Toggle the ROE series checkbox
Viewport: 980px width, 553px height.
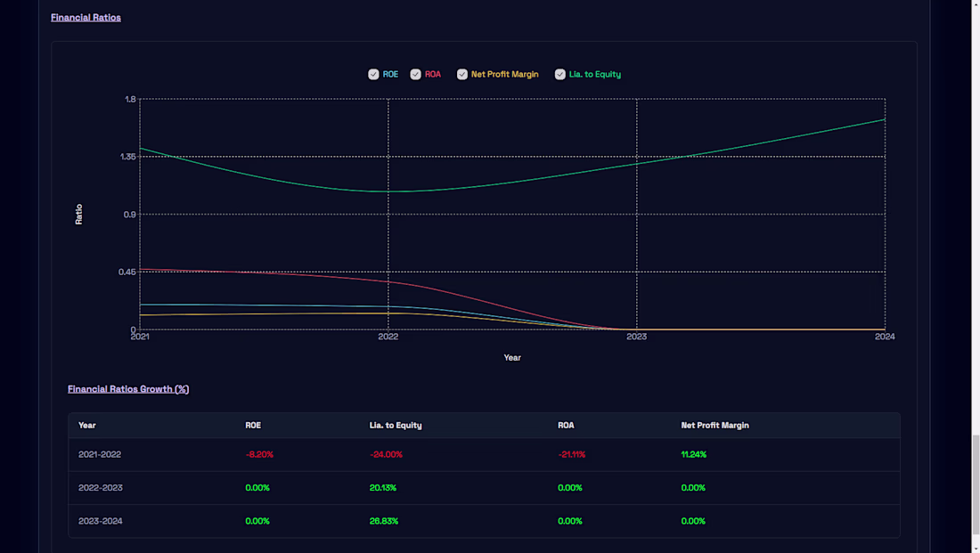click(x=373, y=74)
